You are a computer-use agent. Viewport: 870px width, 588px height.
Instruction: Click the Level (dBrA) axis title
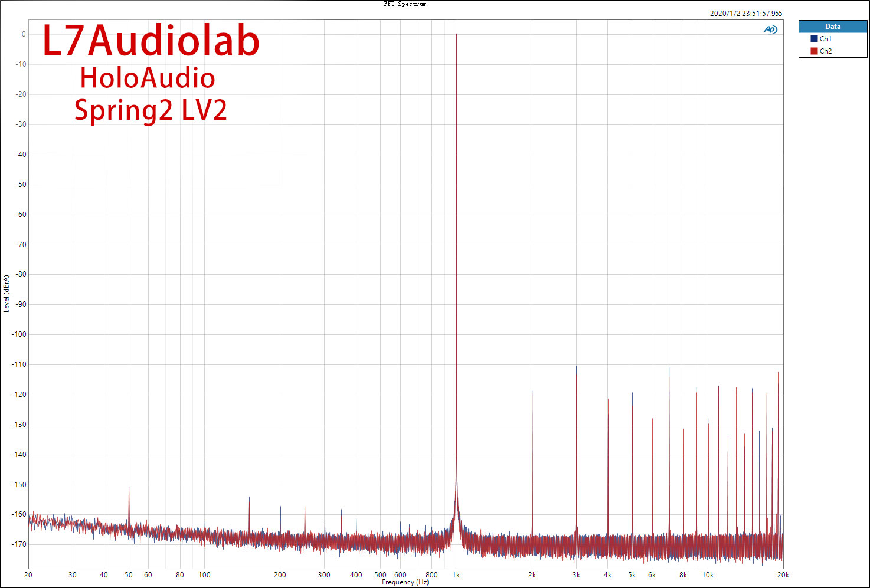pos(6,293)
